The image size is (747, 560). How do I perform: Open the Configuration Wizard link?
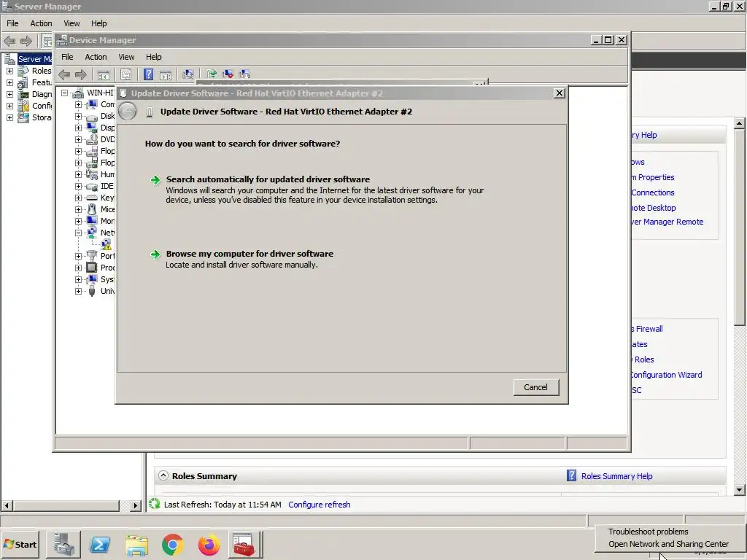(667, 375)
